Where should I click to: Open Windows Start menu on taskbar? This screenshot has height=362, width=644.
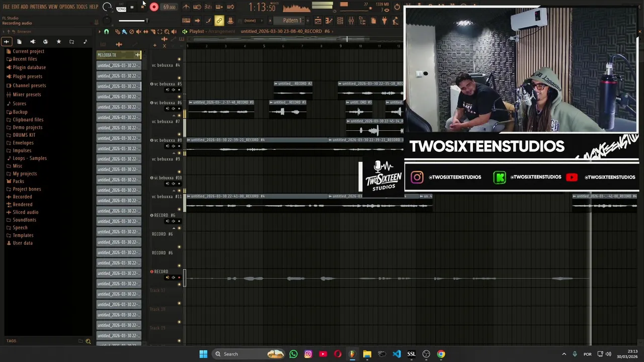[x=203, y=354]
